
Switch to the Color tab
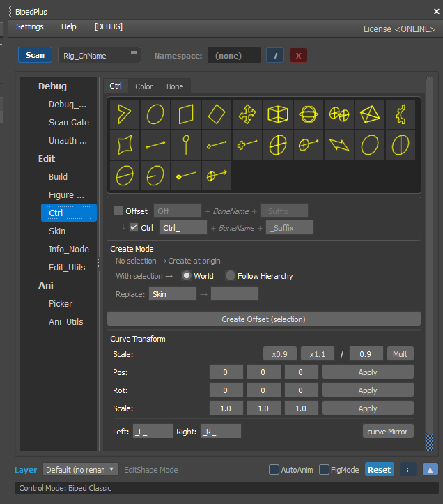144,86
